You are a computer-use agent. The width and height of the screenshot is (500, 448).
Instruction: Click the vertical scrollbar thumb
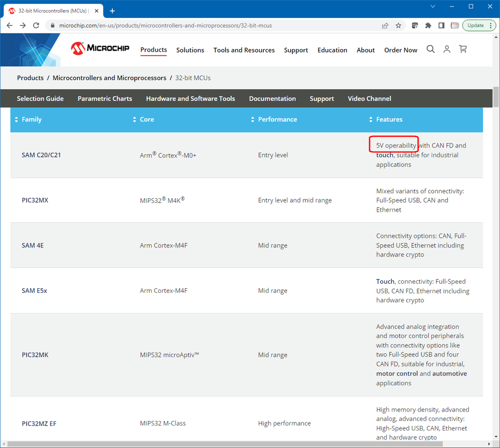coord(496,97)
